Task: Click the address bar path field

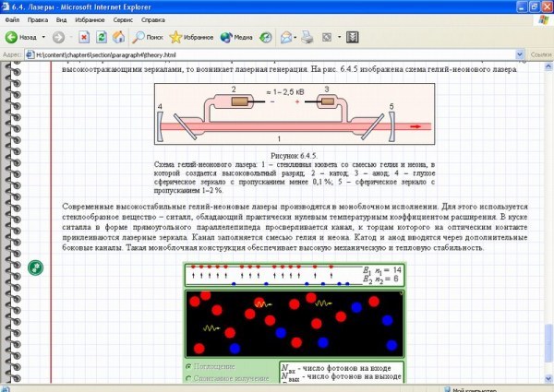Action: 271,54
